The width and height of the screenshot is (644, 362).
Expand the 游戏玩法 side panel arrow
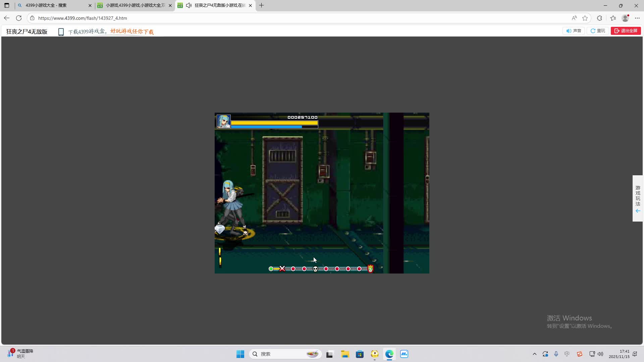tap(638, 211)
